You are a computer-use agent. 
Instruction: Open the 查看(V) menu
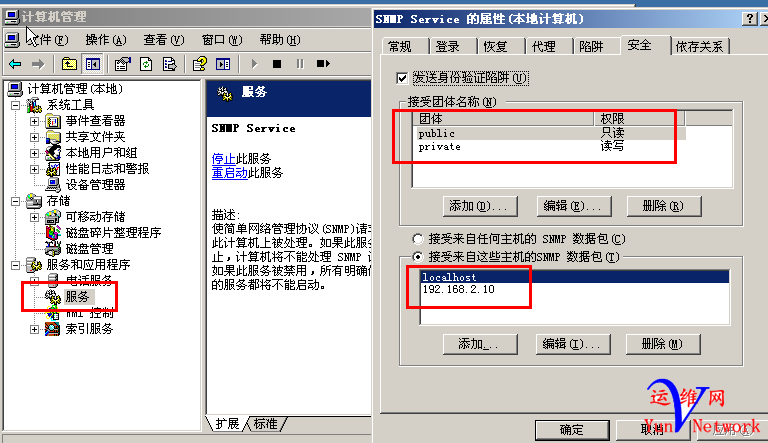pos(164,40)
